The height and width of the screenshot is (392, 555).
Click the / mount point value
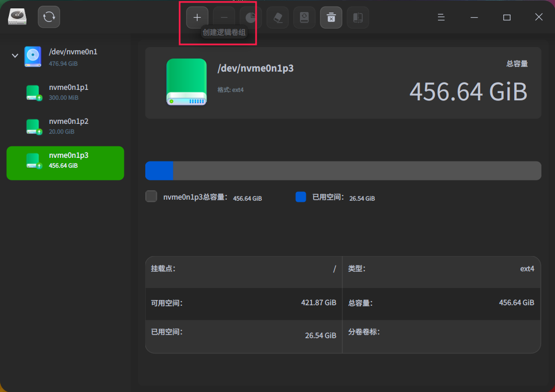tap(334, 269)
